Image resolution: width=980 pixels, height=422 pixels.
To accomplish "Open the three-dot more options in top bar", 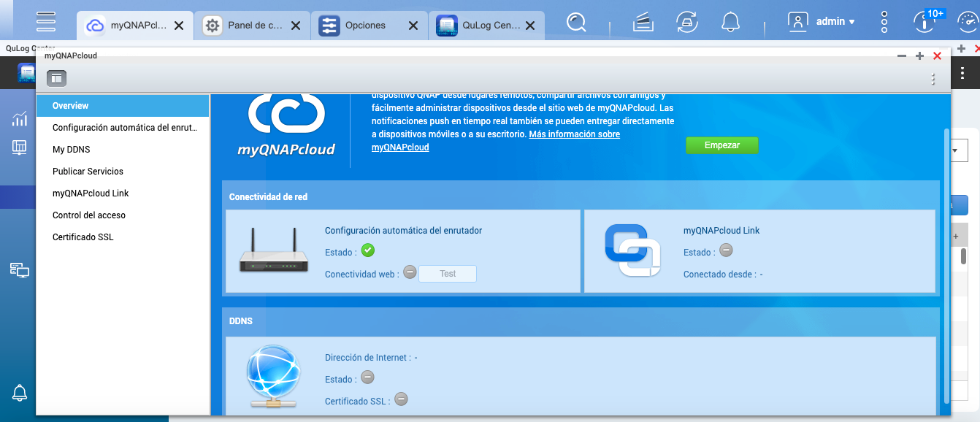I will point(884,23).
